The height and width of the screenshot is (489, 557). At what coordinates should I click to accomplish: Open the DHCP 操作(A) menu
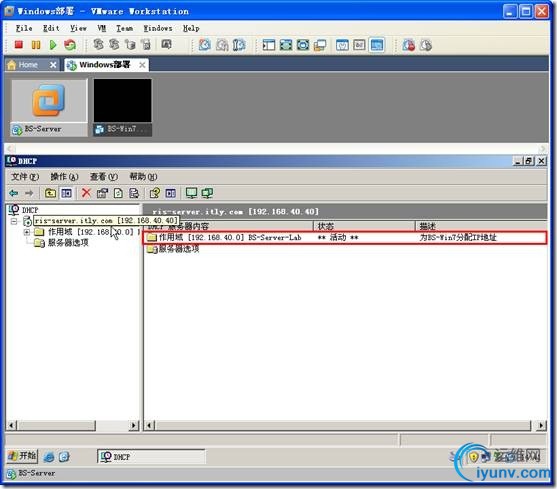[x=64, y=176]
